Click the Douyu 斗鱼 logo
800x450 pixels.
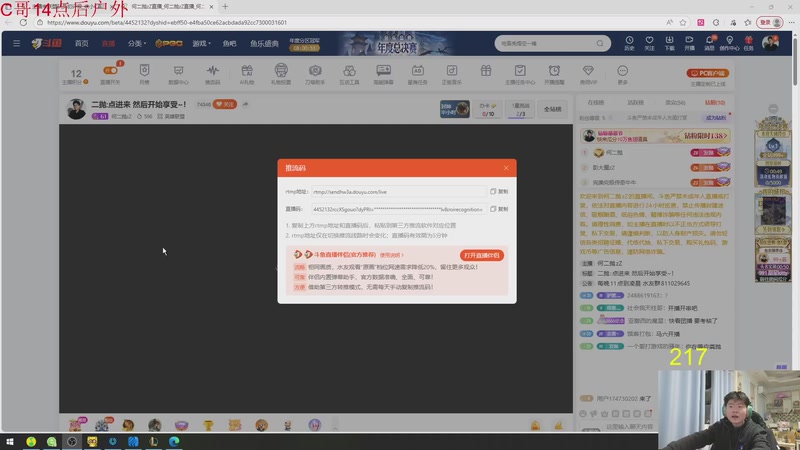pos(46,43)
